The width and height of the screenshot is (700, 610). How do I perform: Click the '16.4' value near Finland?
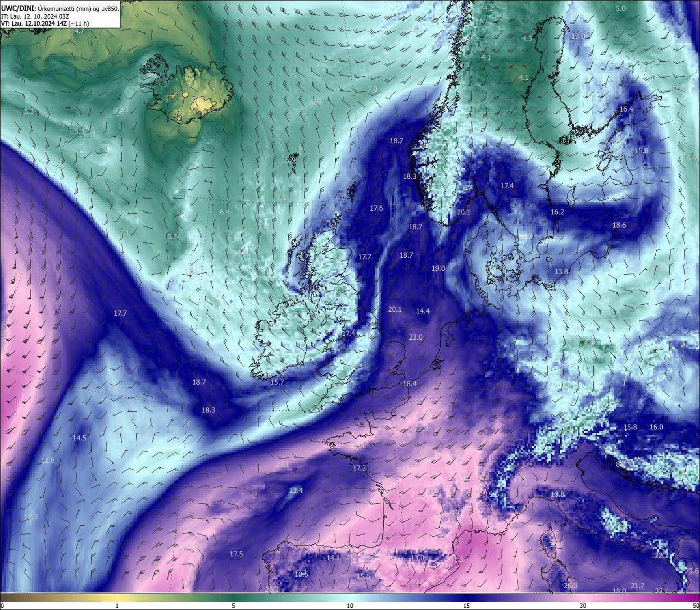click(x=626, y=109)
